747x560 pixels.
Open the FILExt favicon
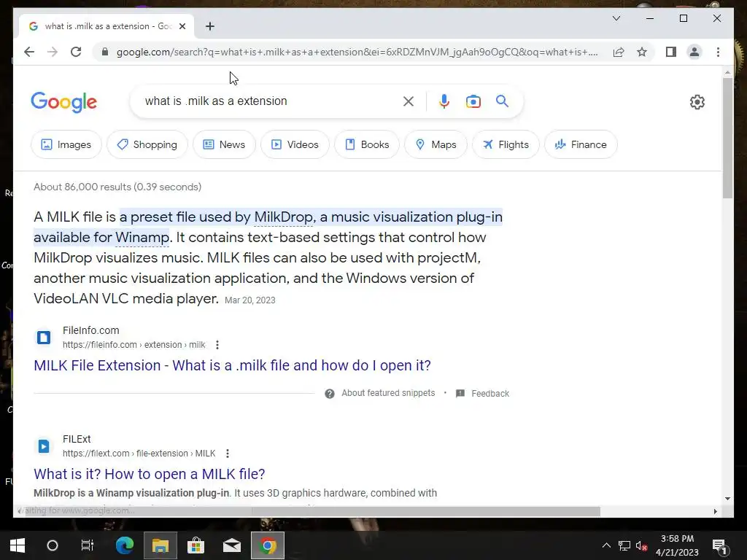44,446
